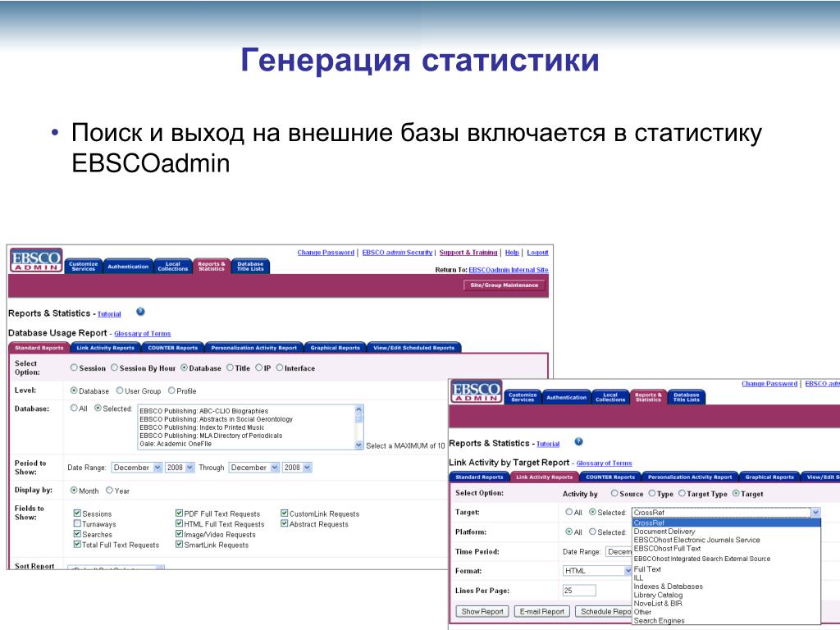Click the Site/Group Maintenance button
Image resolution: width=840 pixels, height=630 pixels.
click(504, 285)
